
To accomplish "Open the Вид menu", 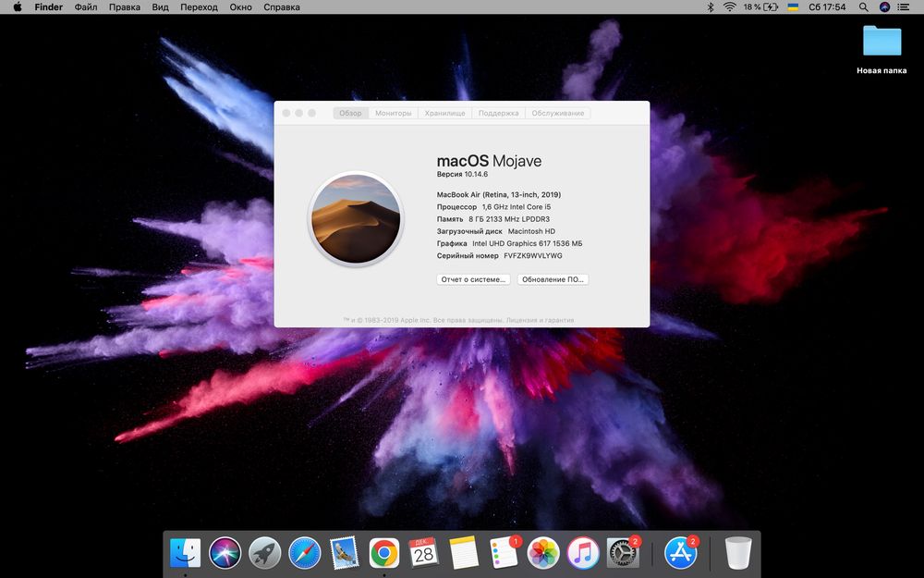I will click(x=160, y=7).
